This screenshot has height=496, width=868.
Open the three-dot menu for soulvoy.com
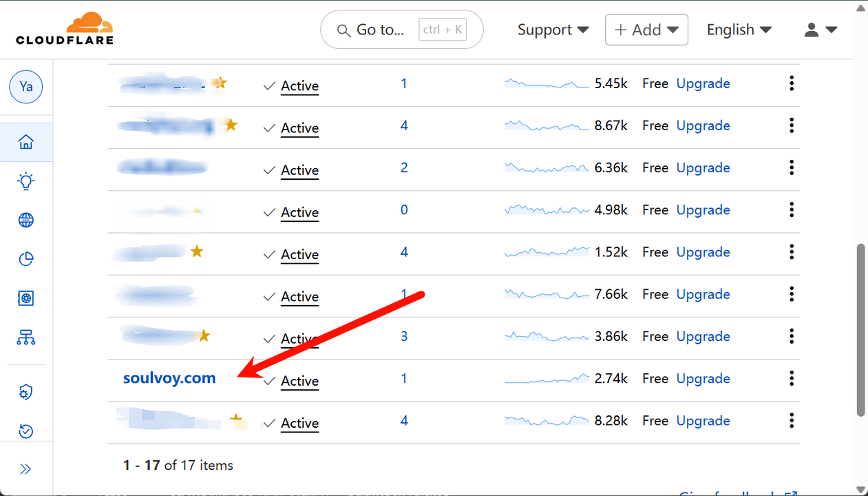click(x=792, y=378)
